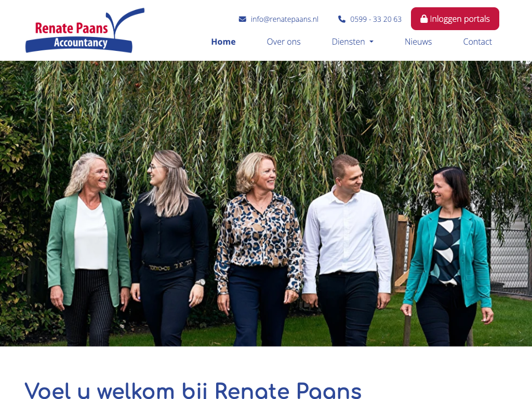Viewport: 532px width, 399px height.
Task: Click the team group photo banner
Action: [x=266, y=204]
